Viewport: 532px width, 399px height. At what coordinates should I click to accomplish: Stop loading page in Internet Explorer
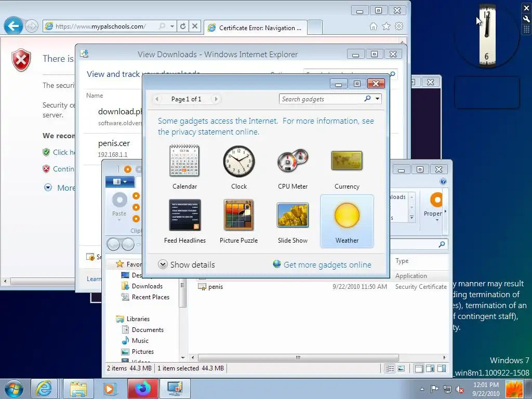pos(195,26)
